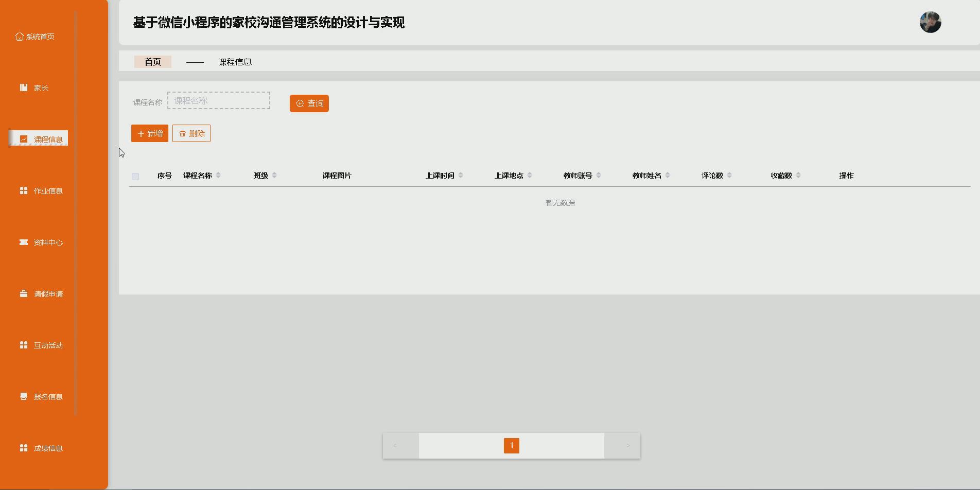This screenshot has width=980, height=490.
Task: Sort by 评论数 column arrows
Action: (x=729, y=176)
